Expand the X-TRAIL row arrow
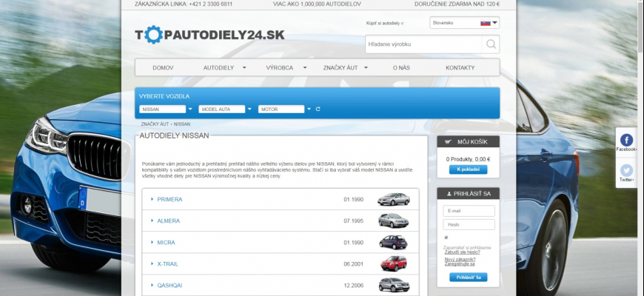The height and width of the screenshot is (296, 644). coord(152,264)
